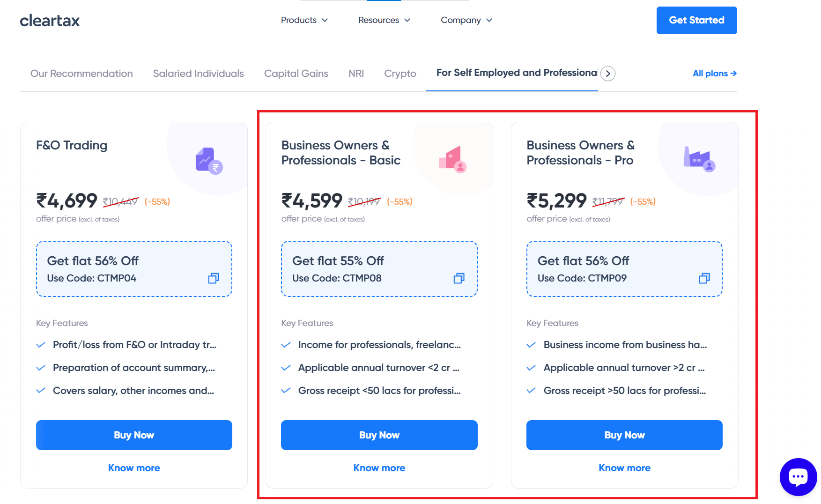Image resolution: width=821 pixels, height=504 pixels.
Task: Copy the CTMP04 coupon code
Action: point(214,278)
